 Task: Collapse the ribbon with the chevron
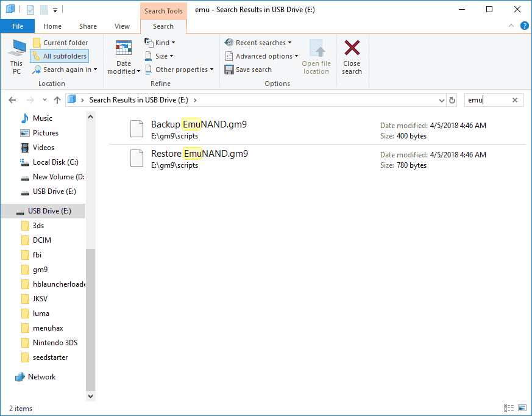511,26
